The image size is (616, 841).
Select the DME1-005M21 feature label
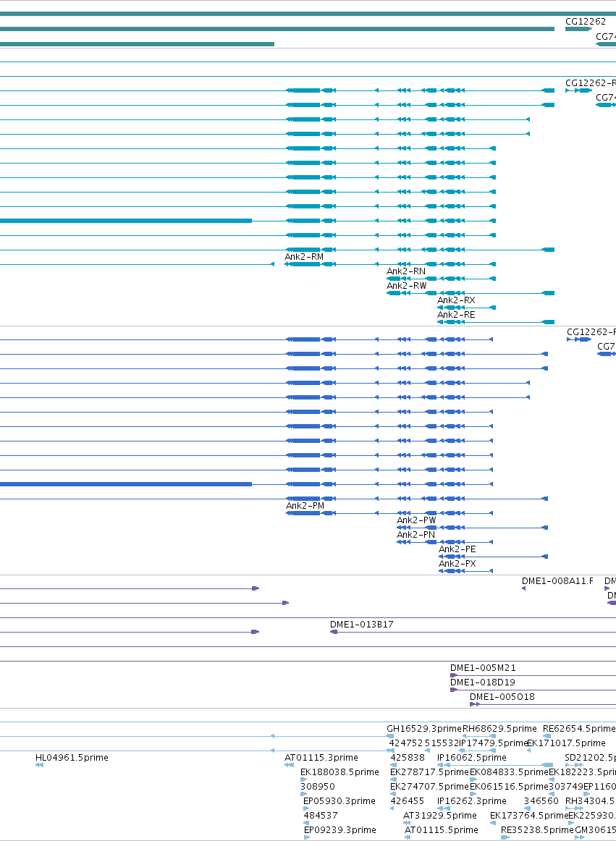[x=483, y=668]
